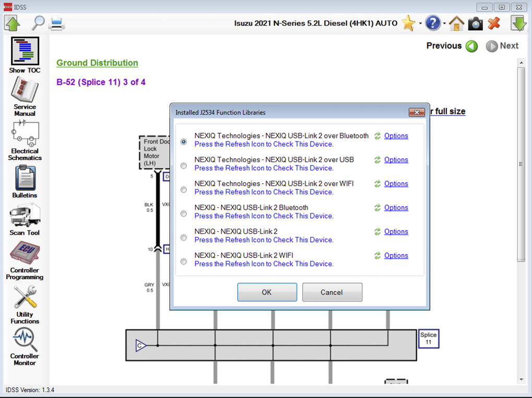Viewport: 532px width, 398px height.
Task: Open the blue question mark help icon
Action: click(432, 23)
